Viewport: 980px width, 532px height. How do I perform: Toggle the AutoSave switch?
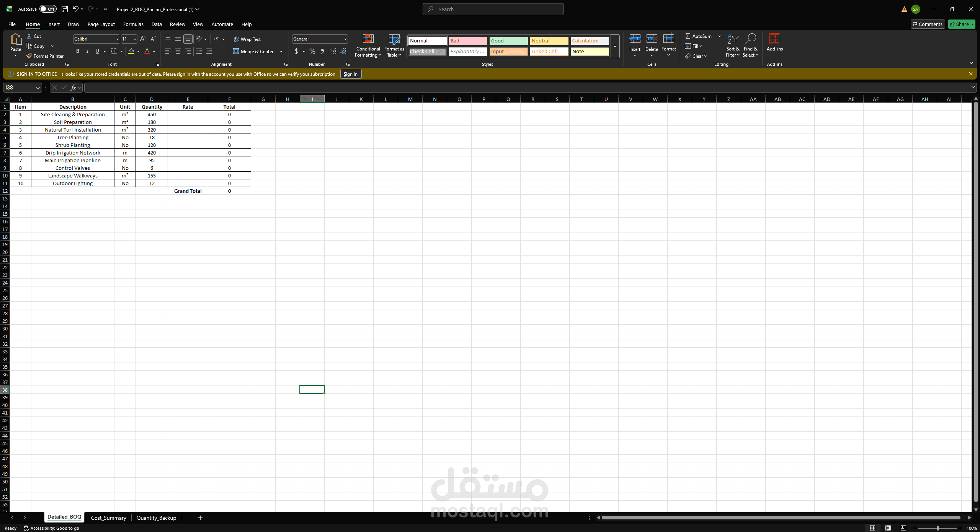point(48,9)
